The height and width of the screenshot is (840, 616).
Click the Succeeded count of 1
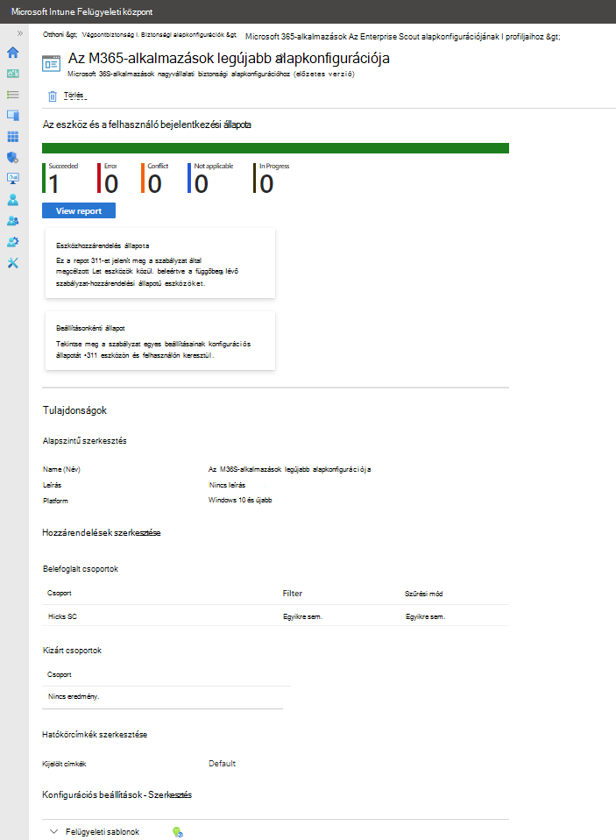[53, 184]
